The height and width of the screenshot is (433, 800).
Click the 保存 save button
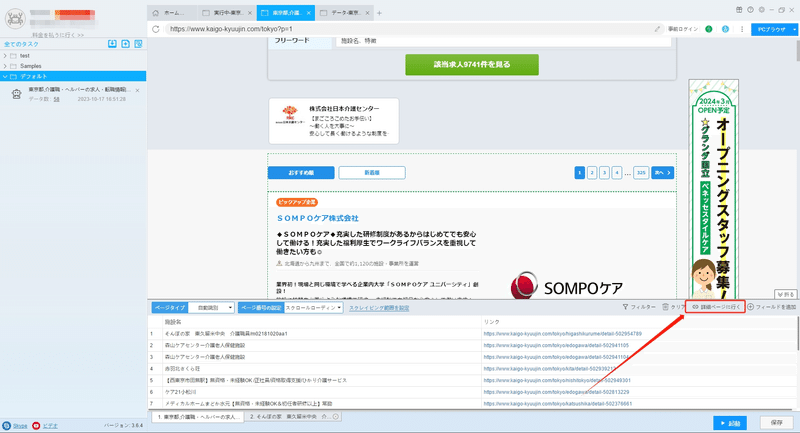777,423
